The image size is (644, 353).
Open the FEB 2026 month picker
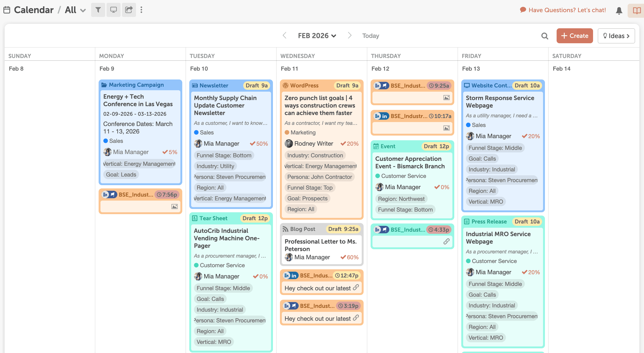pyautogui.click(x=317, y=36)
